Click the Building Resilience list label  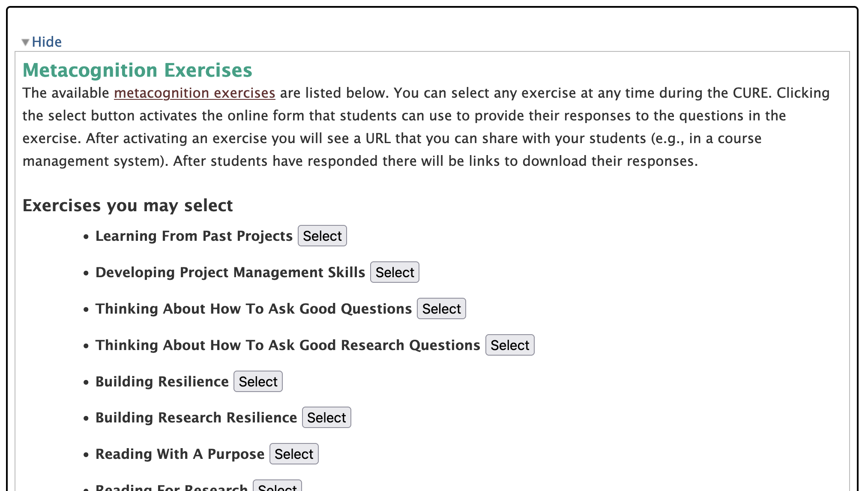coord(162,382)
